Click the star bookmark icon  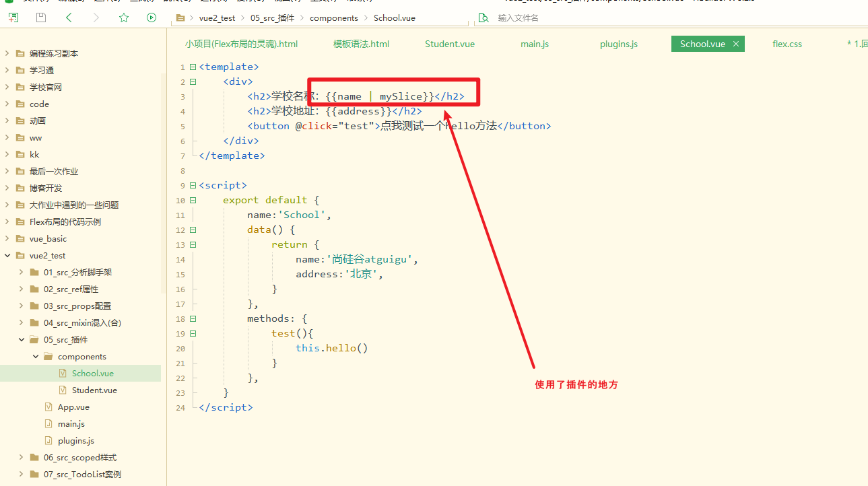pos(124,18)
